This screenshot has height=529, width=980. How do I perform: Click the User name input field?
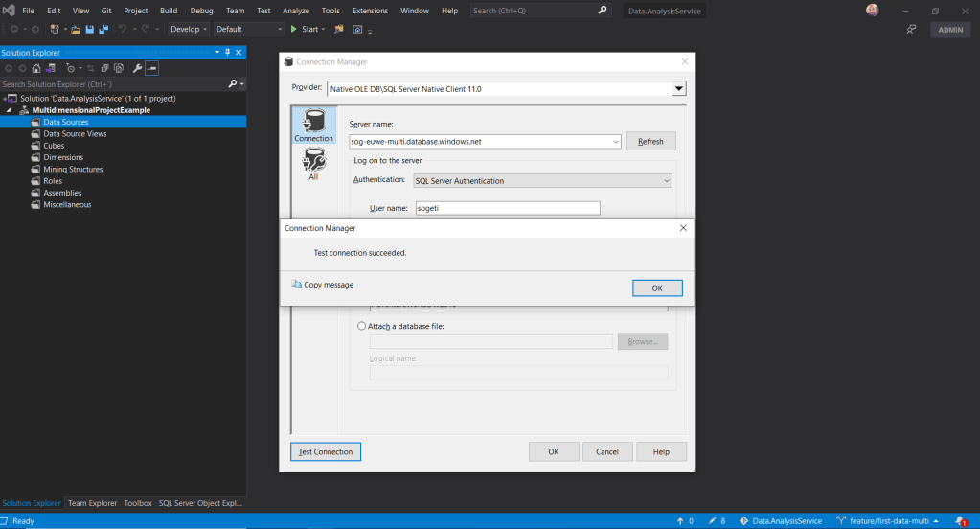(506, 208)
